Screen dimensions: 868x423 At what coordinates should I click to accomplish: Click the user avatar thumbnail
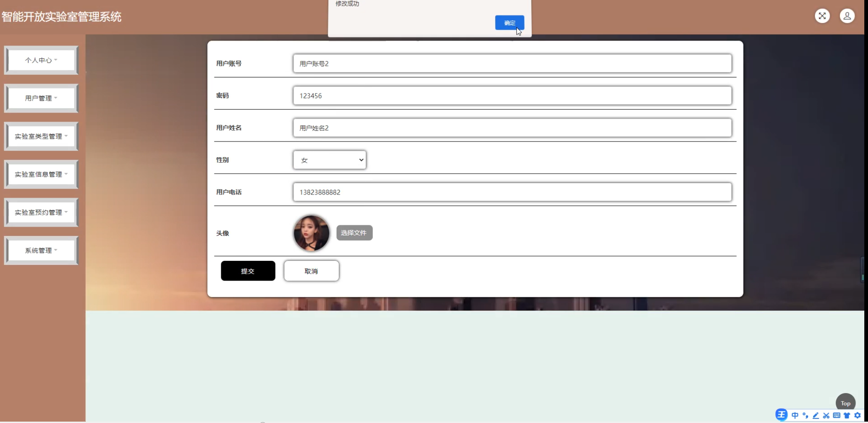(x=311, y=233)
